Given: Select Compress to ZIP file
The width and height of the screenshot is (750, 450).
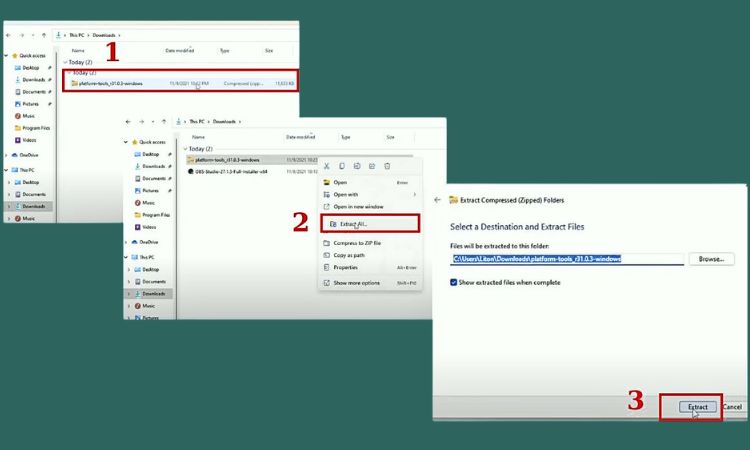Looking at the screenshot, I should [359, 243].
